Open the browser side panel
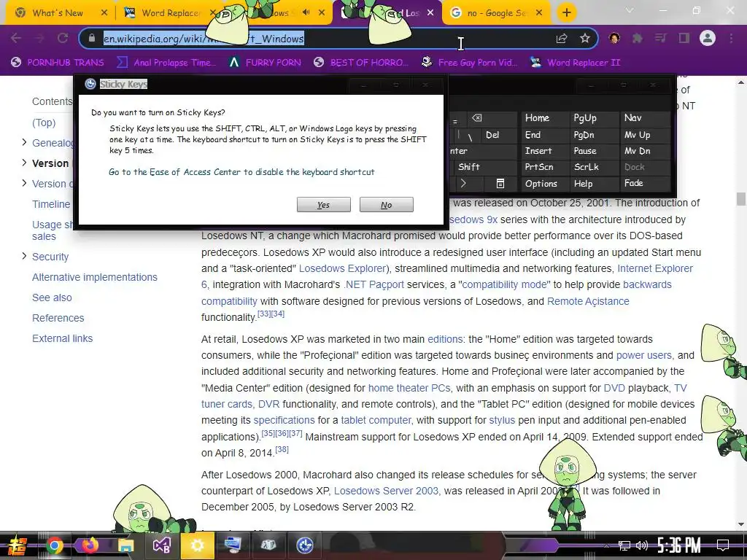The height and width of the screenshot is (560, 747). [x=684, y=38]
